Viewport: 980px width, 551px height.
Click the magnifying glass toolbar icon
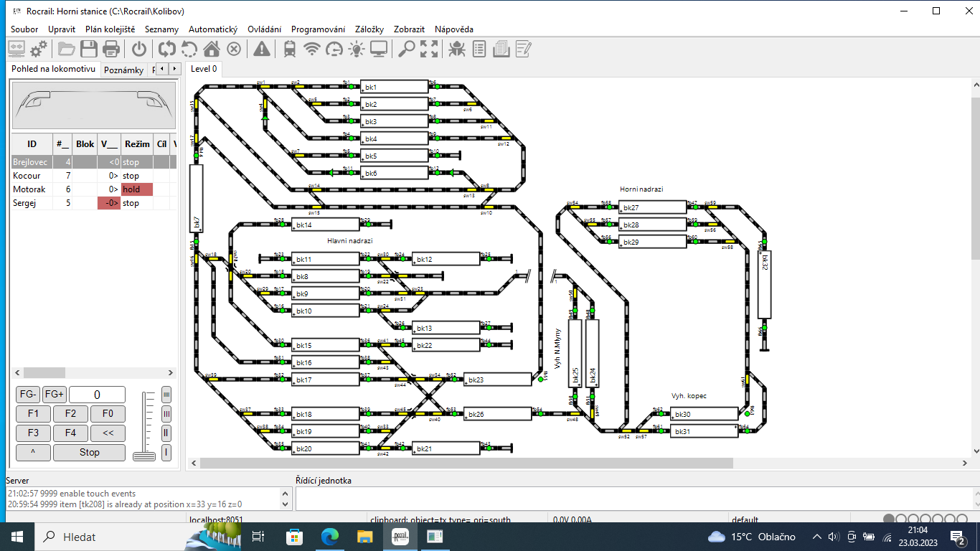407,49
